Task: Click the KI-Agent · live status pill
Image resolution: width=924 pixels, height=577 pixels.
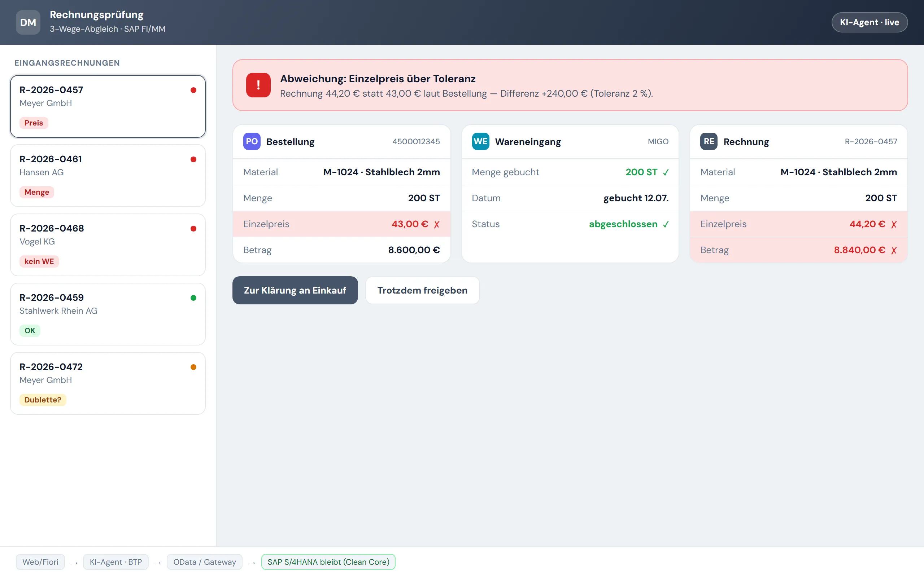Action: click(x=869, y=22)
